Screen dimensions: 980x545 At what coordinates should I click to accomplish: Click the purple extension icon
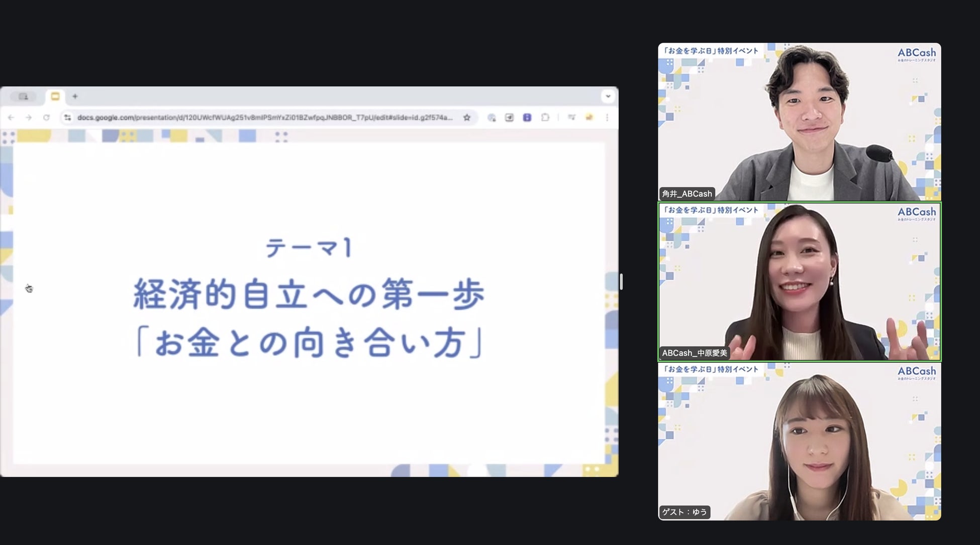(527, 118)
